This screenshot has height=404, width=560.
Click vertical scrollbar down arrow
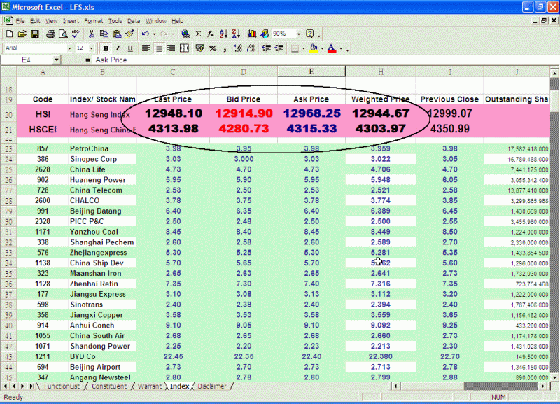[x=554, y=377]
